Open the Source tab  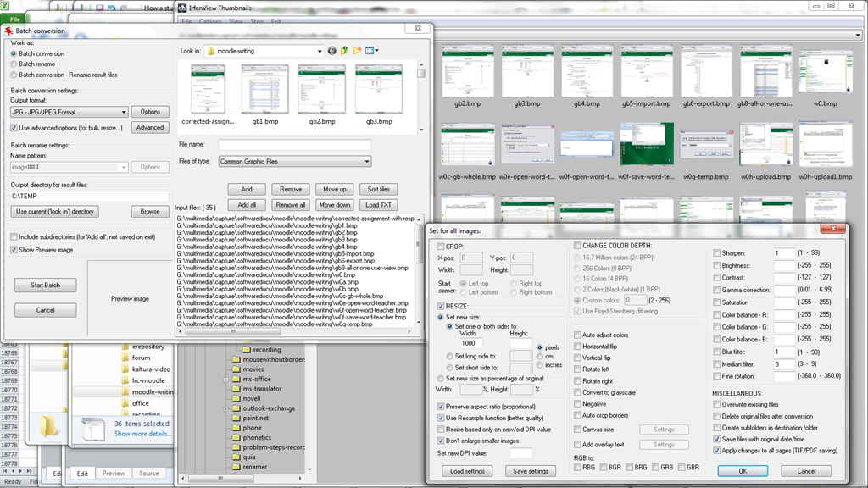[x=149, y=474]
